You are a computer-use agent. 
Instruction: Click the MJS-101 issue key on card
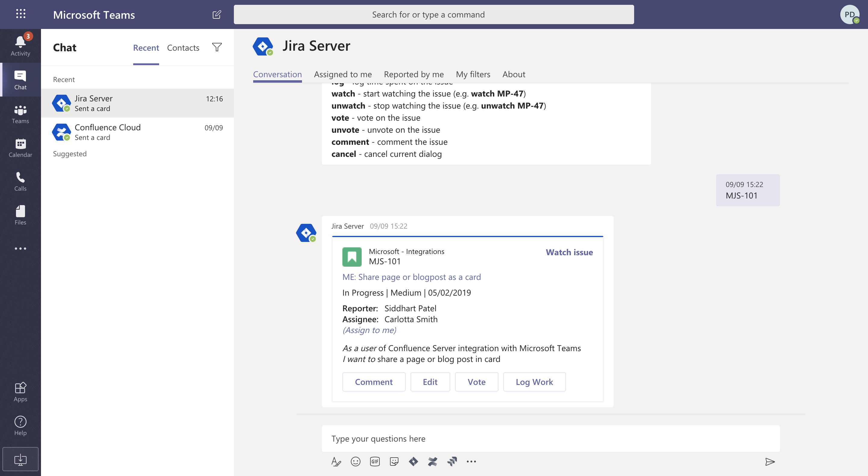(385, 262)
